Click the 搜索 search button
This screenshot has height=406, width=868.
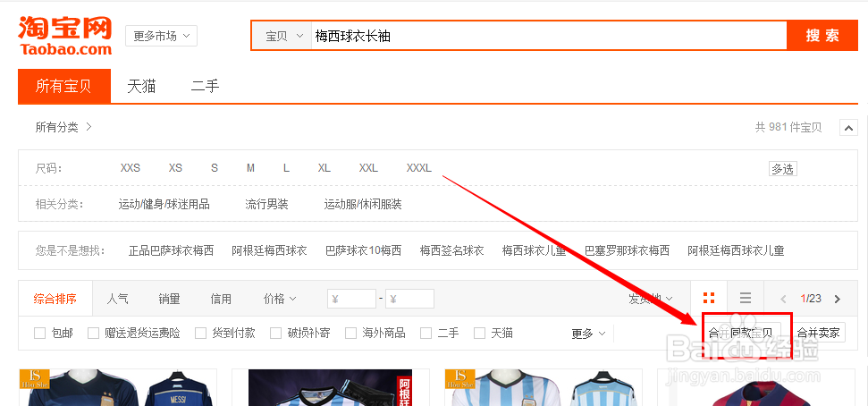pyautogui.click(x=822, y=36)
